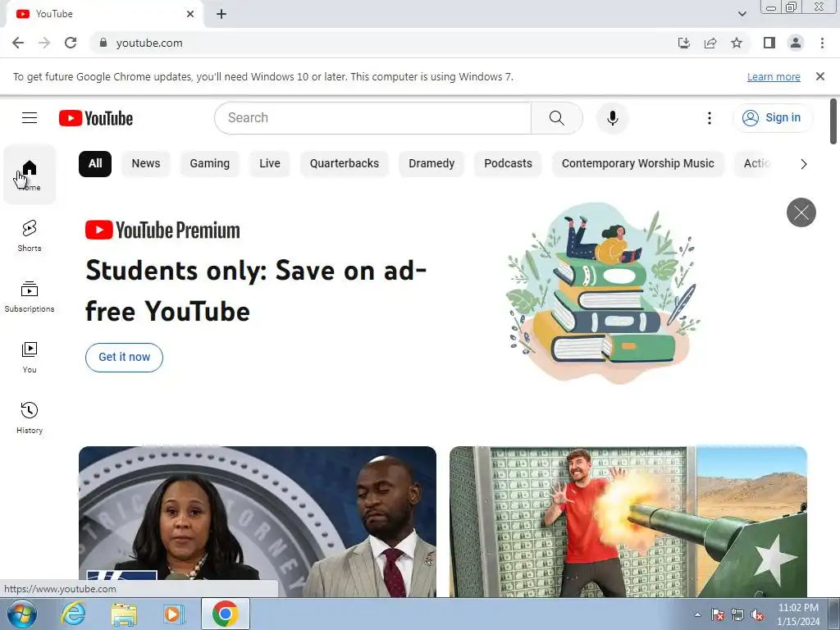Launch Internet Explorer from taskbar
Viewport: 840px width, 630px height.
(73, 614)
